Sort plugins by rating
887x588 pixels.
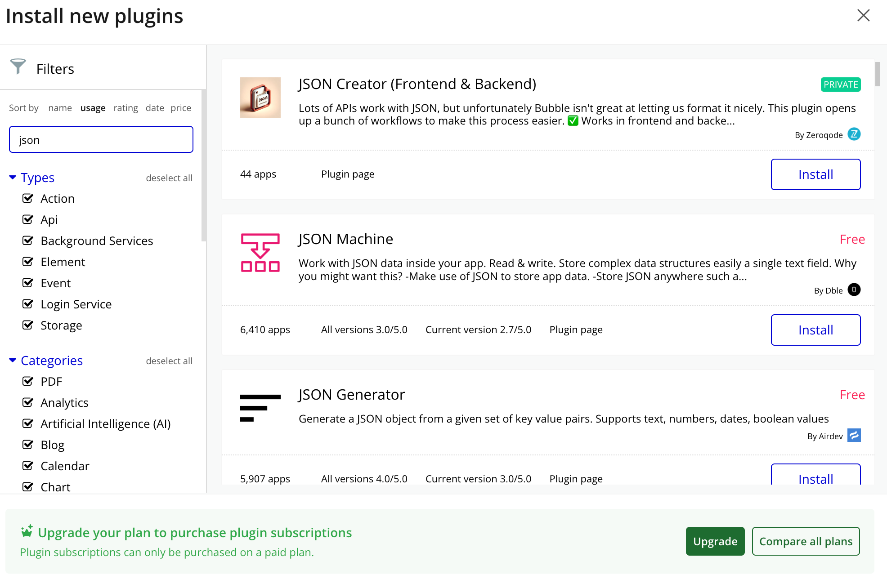[x=126, y=108]
